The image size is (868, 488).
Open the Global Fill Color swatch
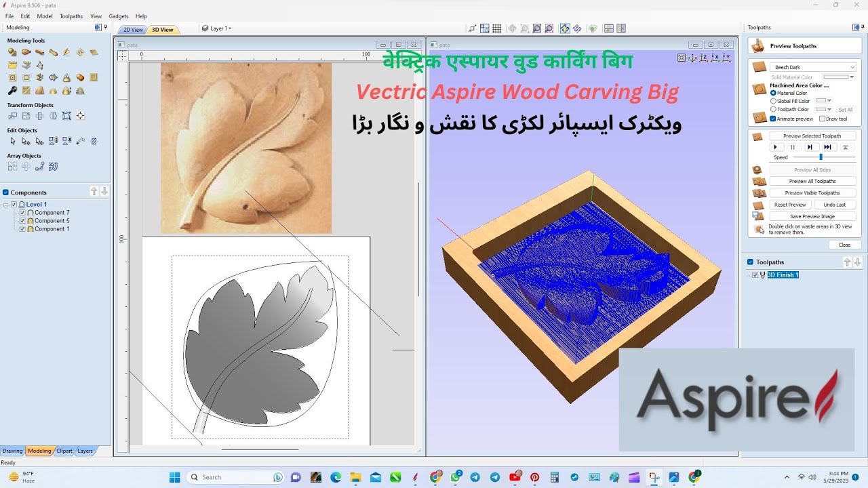[x=823, y=101]
